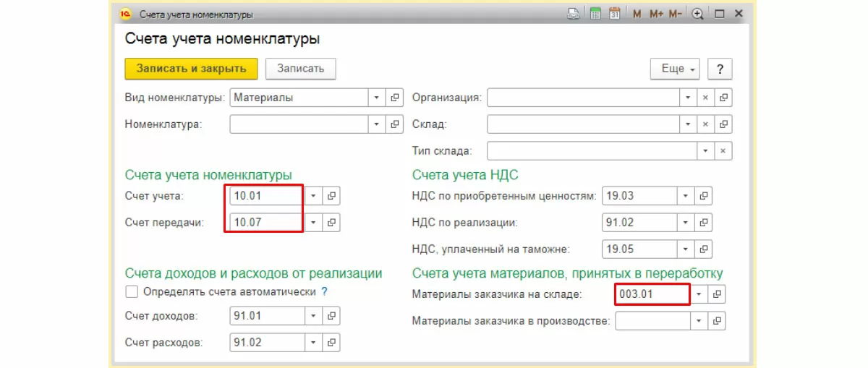Expand the НДС, уплаченный на таможне dropdown
Screen dimensions: 868x368
(x=686, y=249)
